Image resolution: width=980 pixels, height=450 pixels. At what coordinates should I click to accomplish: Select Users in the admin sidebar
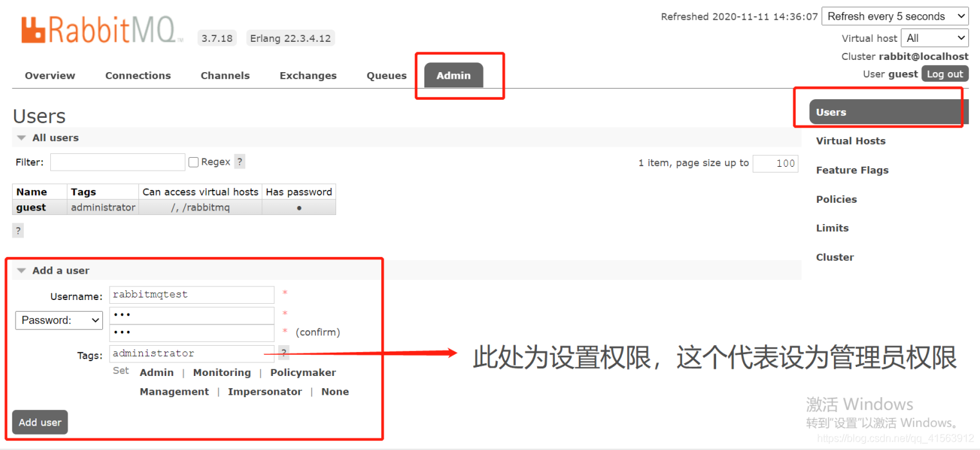(889, 112)
